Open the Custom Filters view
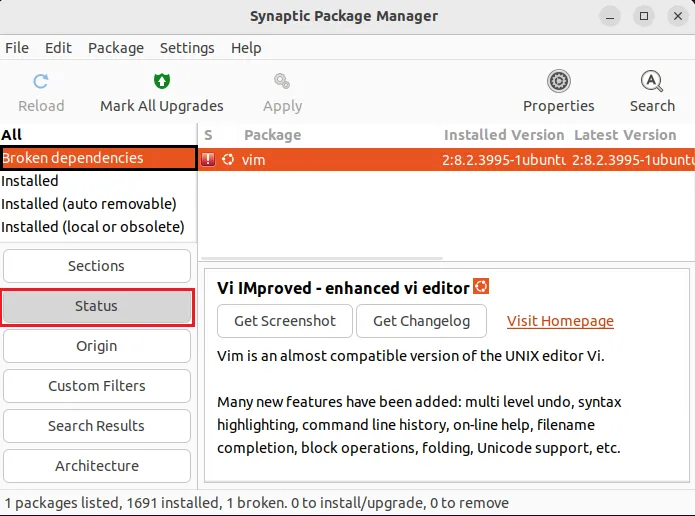The width and height of the screenshot is (695, 516). coord(97,386)
